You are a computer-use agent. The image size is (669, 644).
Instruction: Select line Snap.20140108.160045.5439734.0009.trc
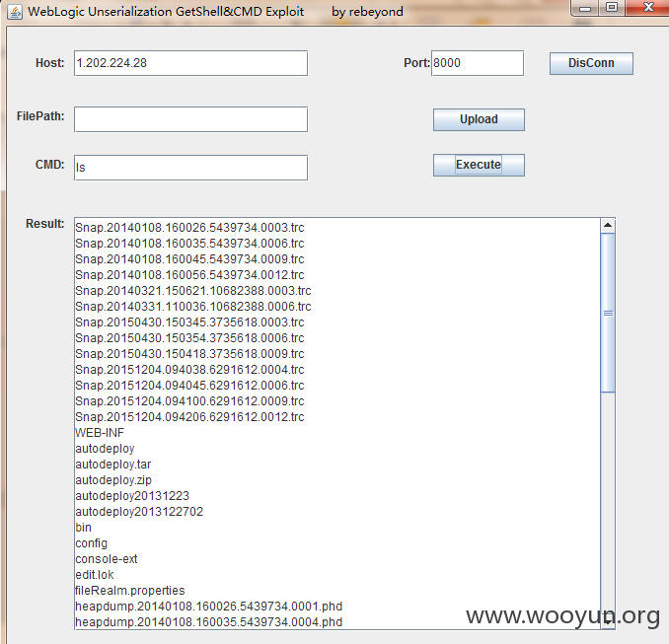click(x=189, y=259)
